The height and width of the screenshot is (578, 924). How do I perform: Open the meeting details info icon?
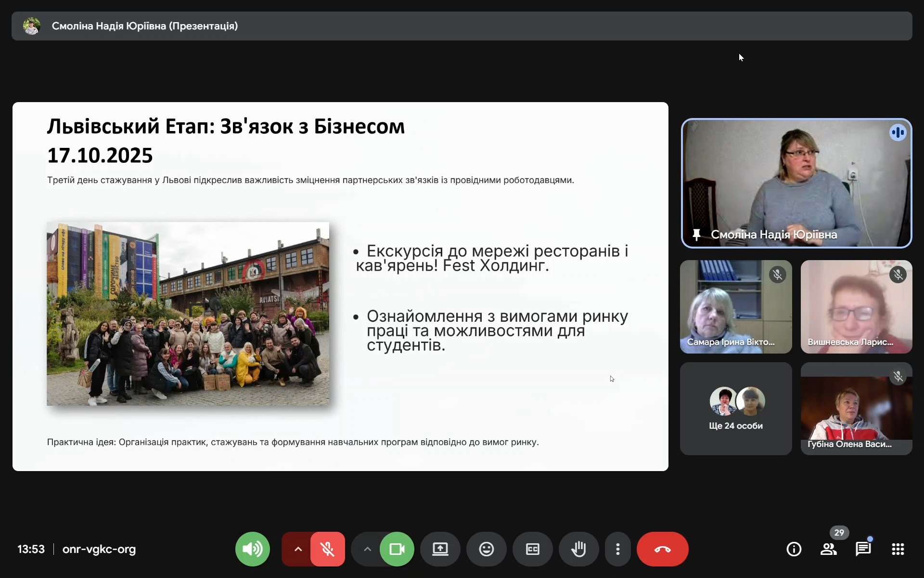coord(794,549)
